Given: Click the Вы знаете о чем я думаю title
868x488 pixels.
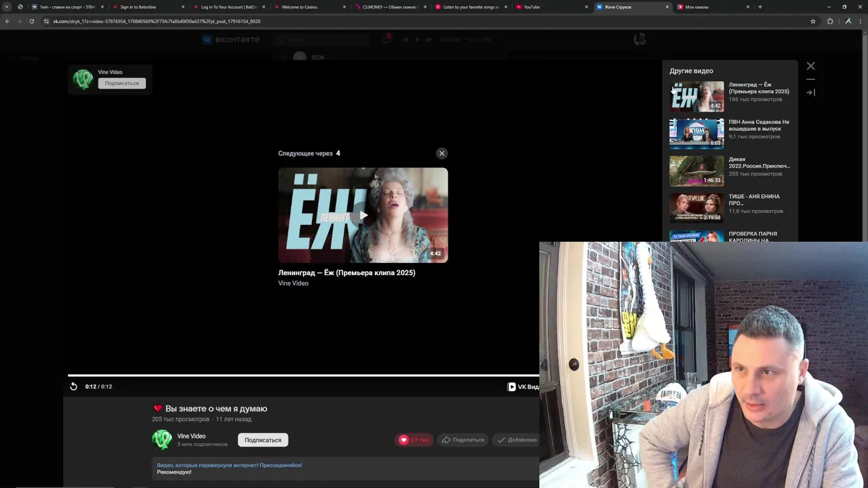Looking at the screenshot, I should click(x=216, y=409).
